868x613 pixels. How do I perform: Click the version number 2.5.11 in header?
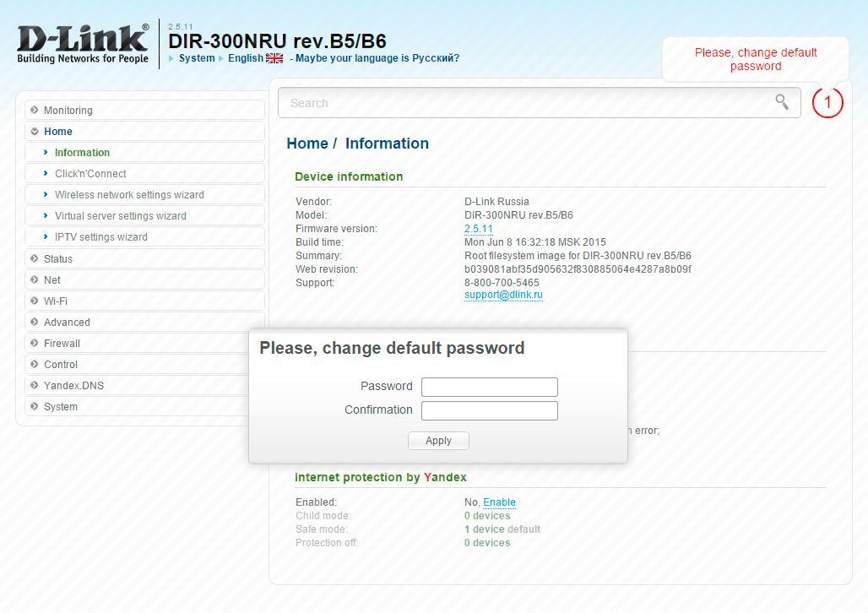pyautogui.click(x=181, y=26)
